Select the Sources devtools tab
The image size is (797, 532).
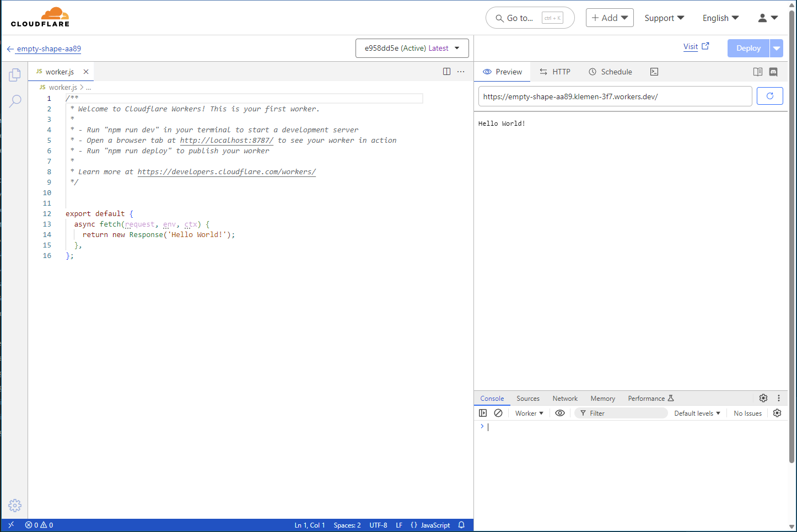click(528, 398)
